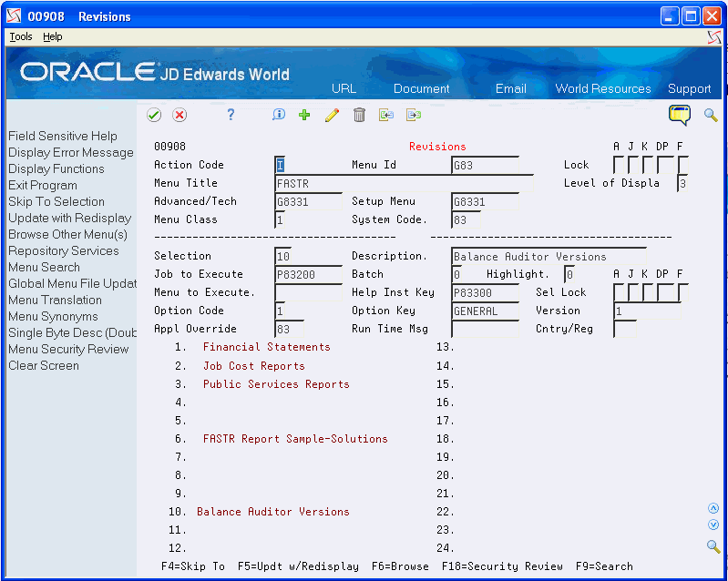Image resolution: width=728 pixels, height=581 pixels.
Task: Click the Description field Balance Auditor Versions
Action: click(x=549, y=256)
